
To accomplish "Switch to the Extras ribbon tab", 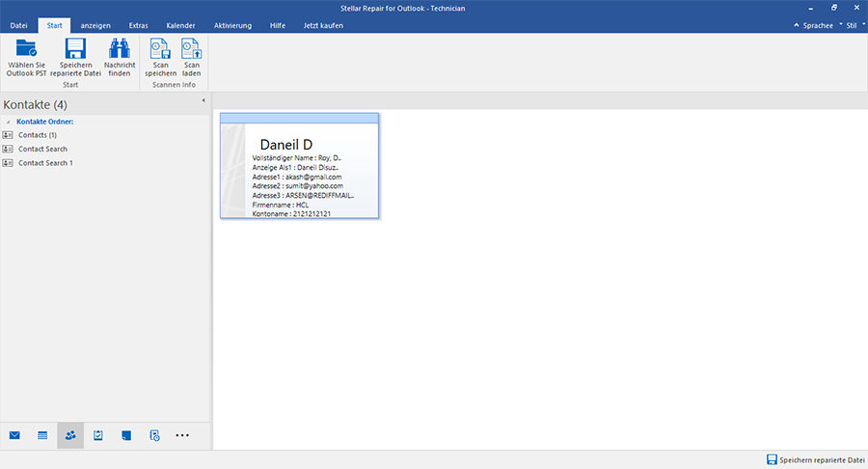I will pos(138,25).
